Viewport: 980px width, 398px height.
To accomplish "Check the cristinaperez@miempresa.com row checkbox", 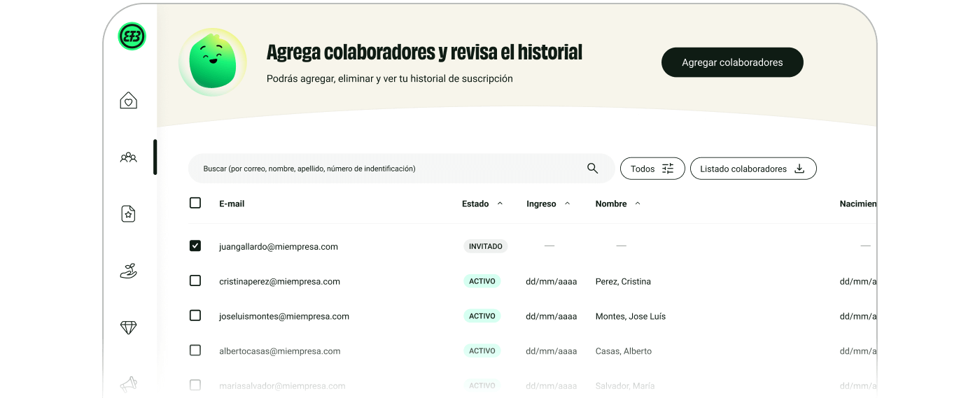I will point(195,280).
